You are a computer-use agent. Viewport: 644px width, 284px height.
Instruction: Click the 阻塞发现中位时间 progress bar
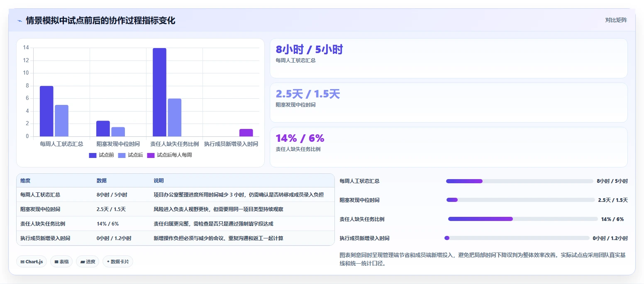pyautogui.click(x=521, y=200)
